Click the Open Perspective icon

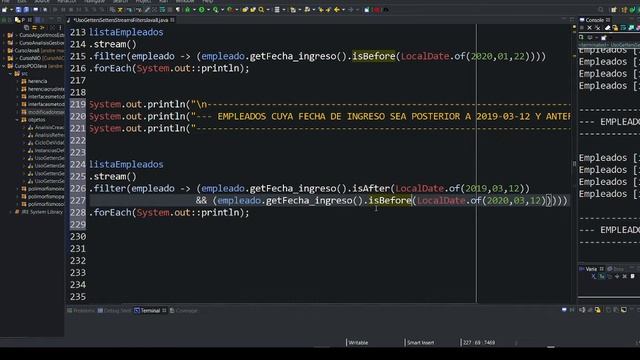(x=614, y=9)
